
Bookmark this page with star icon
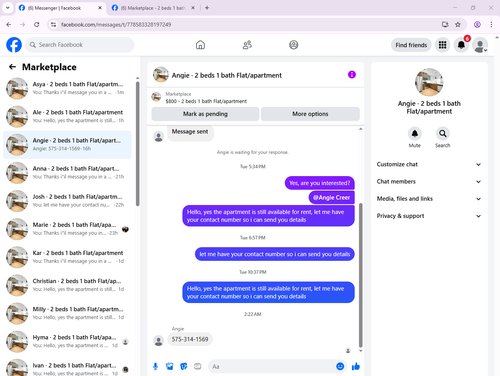point(458,24)
